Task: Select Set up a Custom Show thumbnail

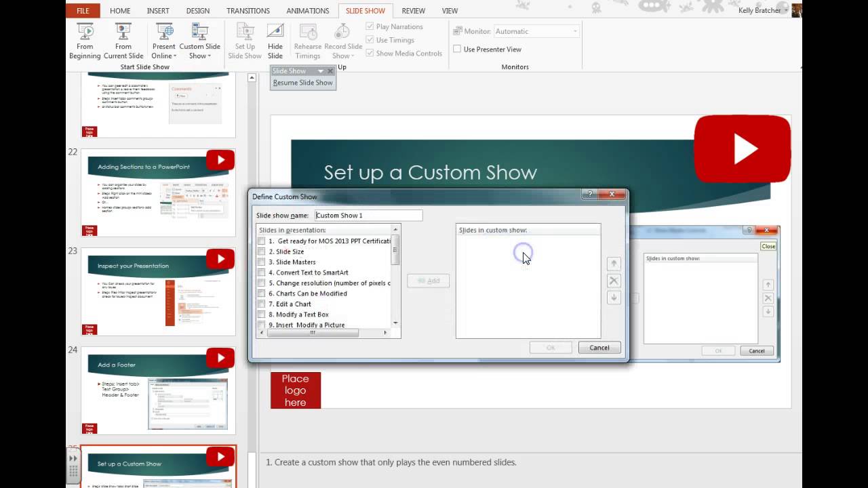Action: (x=158, y=467)
